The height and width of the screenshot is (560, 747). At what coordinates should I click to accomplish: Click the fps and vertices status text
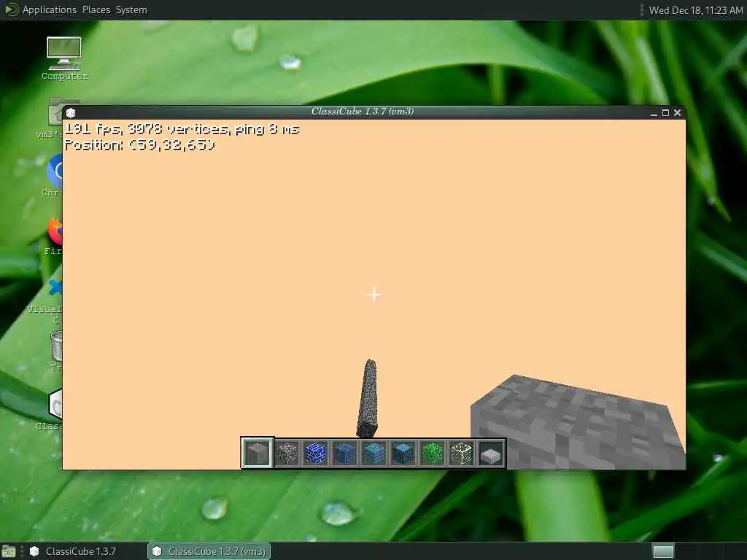pos(182,129)
